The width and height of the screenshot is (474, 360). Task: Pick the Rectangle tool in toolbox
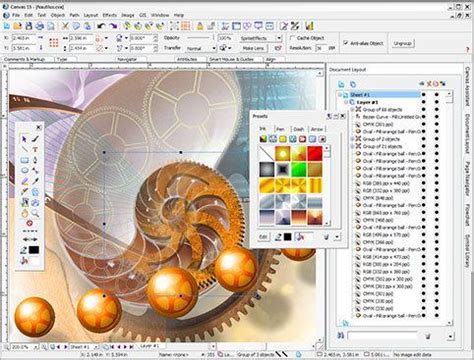(x=24, y=160)
